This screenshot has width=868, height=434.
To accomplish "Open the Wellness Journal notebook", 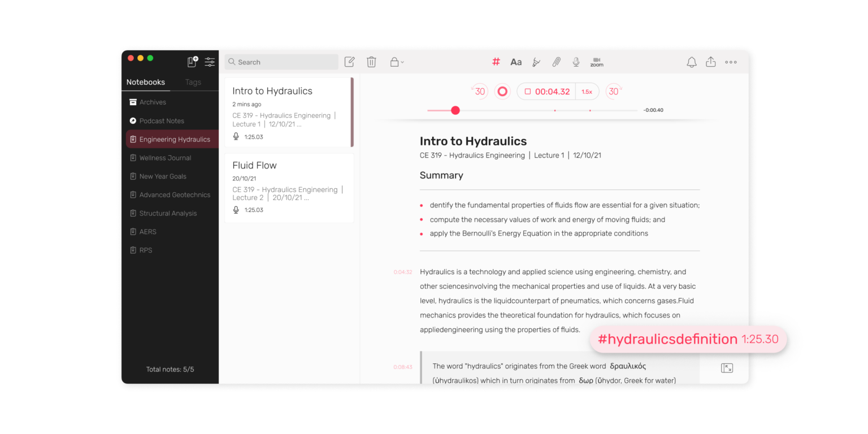I will (x=165, y=158).
